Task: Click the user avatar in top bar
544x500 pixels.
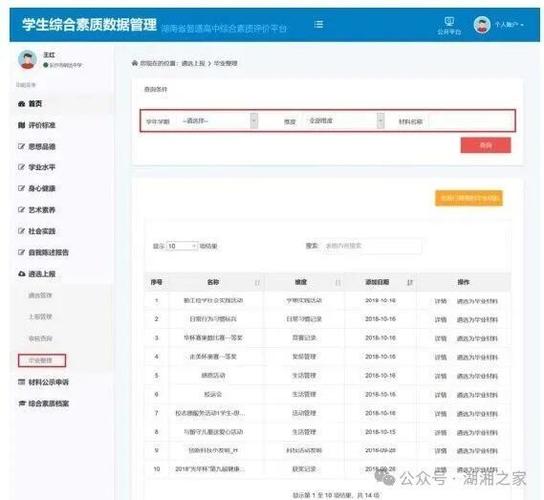Action: tap(482, 25)
